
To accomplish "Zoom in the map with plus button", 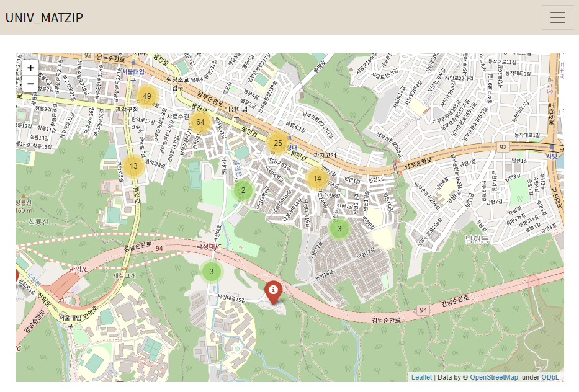I will (x=30, y=68).
